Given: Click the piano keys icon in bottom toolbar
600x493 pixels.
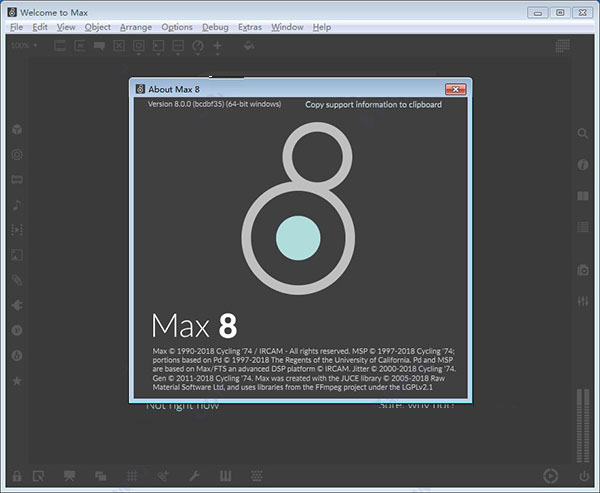Looking at the screenshot, I should point(225,476).
